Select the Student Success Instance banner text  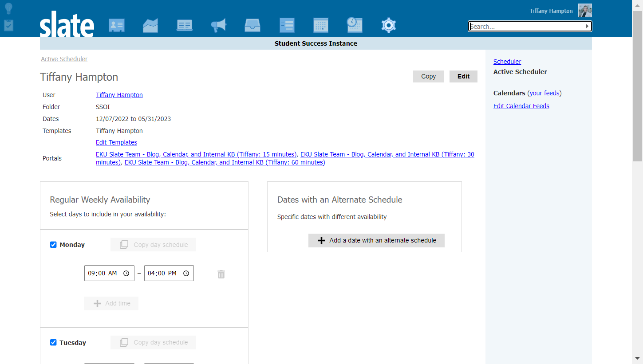[316, 43]
